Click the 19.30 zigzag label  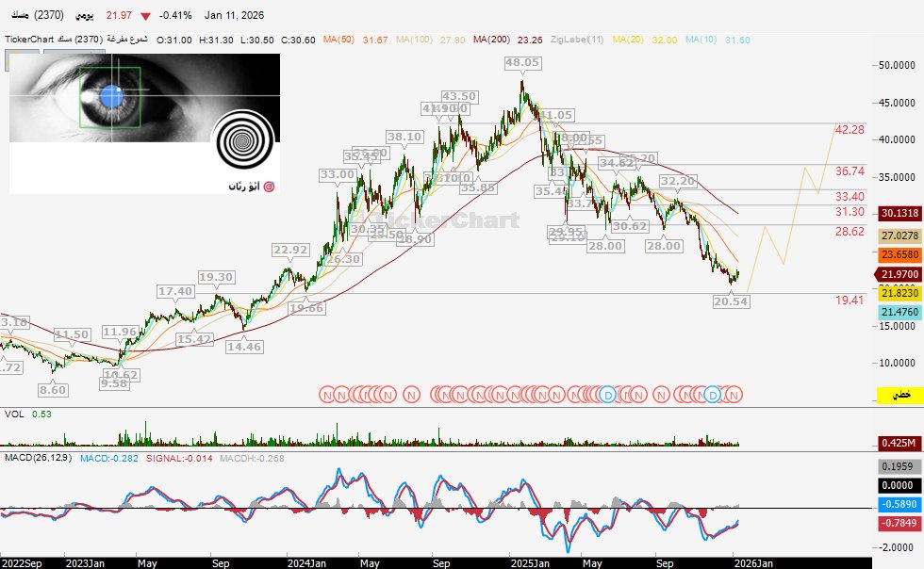[216, 277]
